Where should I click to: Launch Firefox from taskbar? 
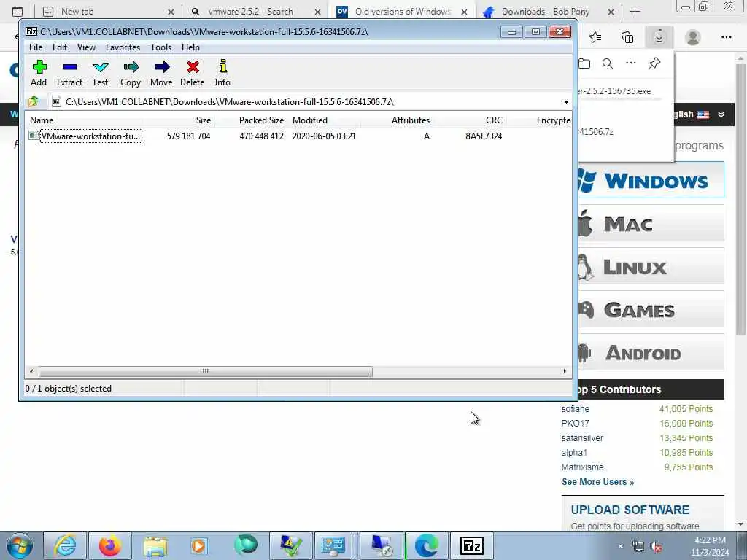(110, 545)
